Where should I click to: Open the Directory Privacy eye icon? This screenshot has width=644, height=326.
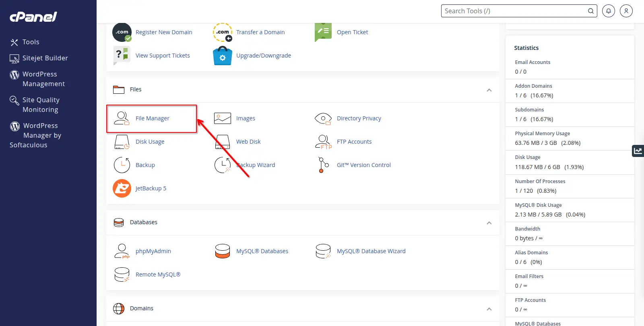(323, 118)
